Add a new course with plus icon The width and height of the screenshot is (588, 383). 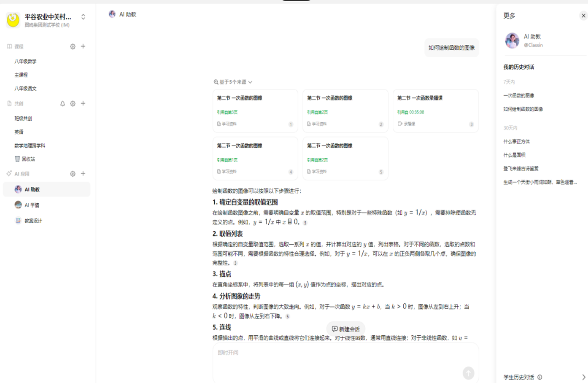pyautogui.click(x=83, y=46)
